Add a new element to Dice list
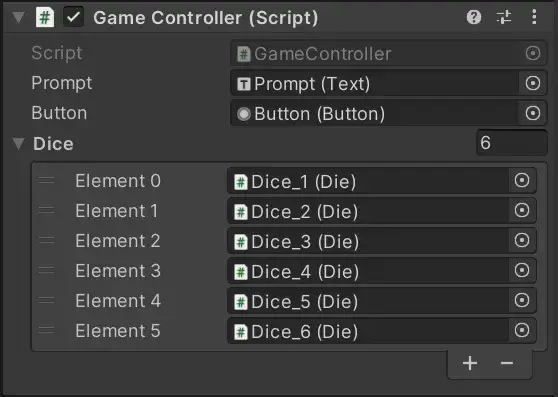 [x=470, y=363]
